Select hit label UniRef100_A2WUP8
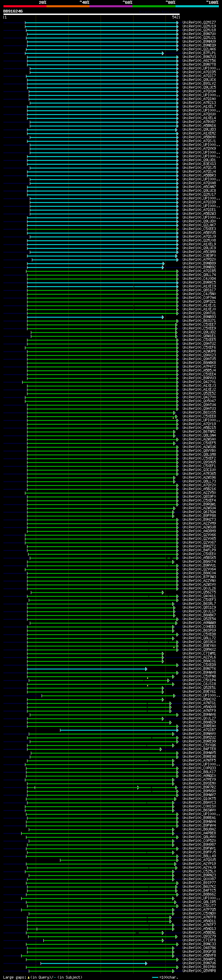The height and width of the screenshot is (980, 222). click(x=199, y=351)
